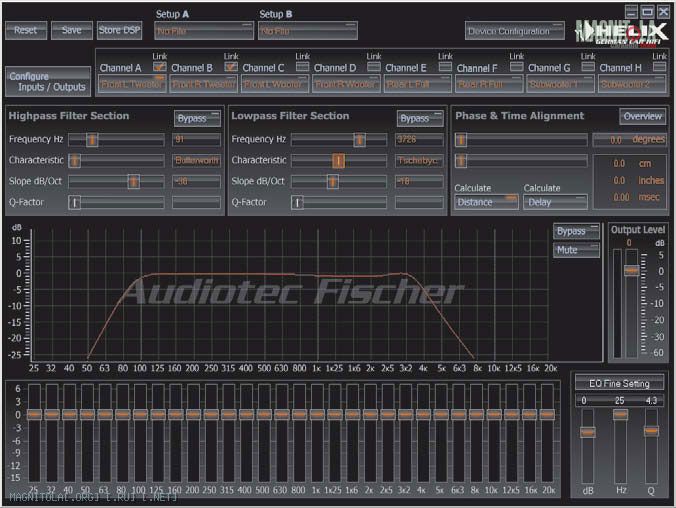Viewport: 676px width, 508px height.
Task: Toggle Bypass in Lowpass Filter Section
Action: 420,118
